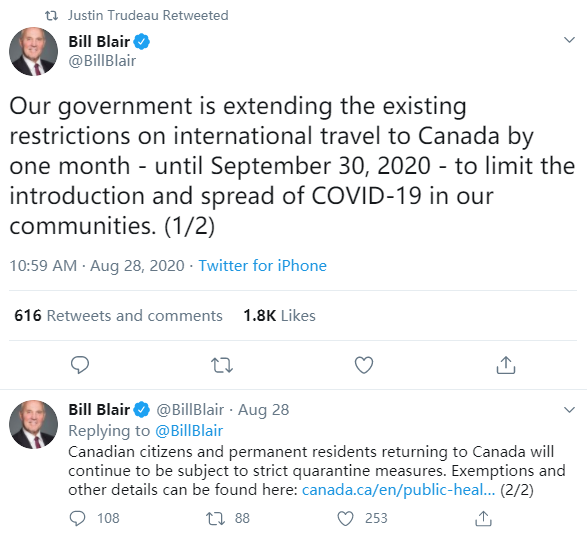Open Bill Blair's avatar on reply tweet

(x=33, y=424)
